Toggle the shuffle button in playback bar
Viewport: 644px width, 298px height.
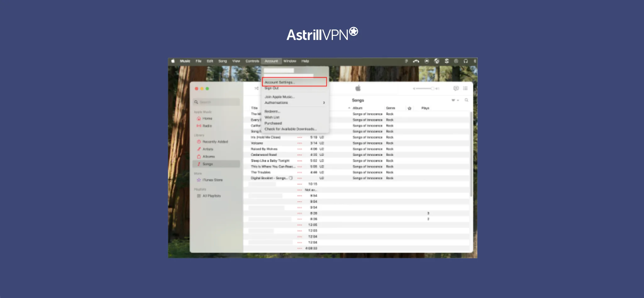(x=257, y=88)
